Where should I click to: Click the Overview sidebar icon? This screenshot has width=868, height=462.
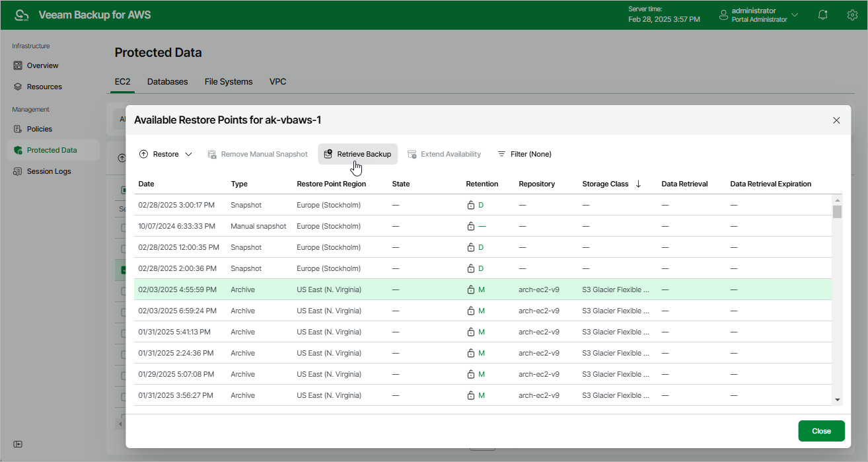[x=18, y=65]
